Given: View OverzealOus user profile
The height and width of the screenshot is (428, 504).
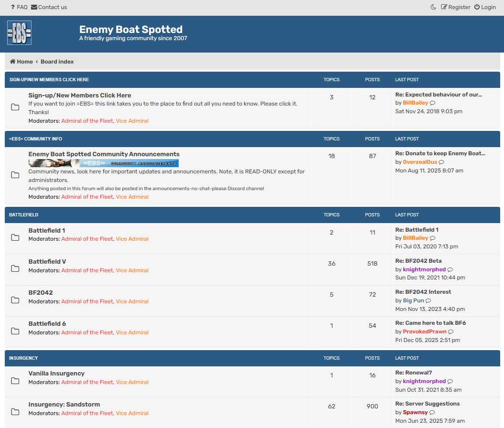Looking at the screenshot, I should [420, 162].
